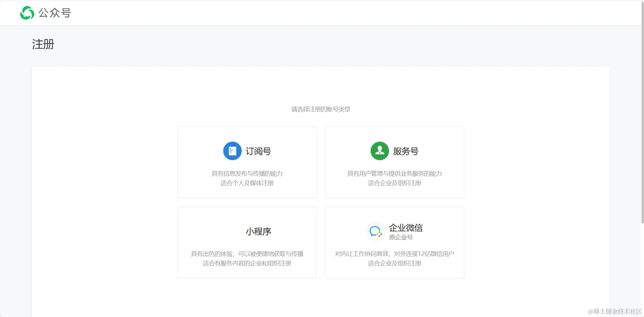Select the 订阅号 account type title
The width and height of the screenshot is (644, 317).
click(x=258, y=151)
